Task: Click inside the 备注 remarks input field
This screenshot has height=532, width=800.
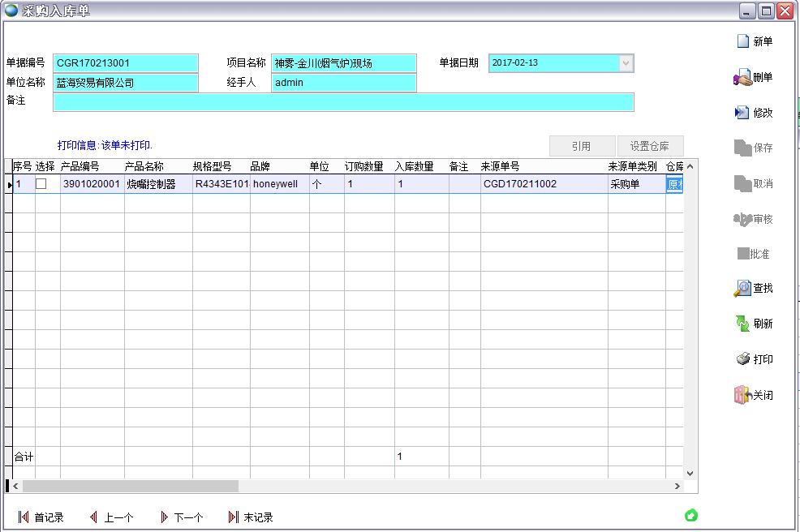Action: pyautogui.click(x=325, y=102)
